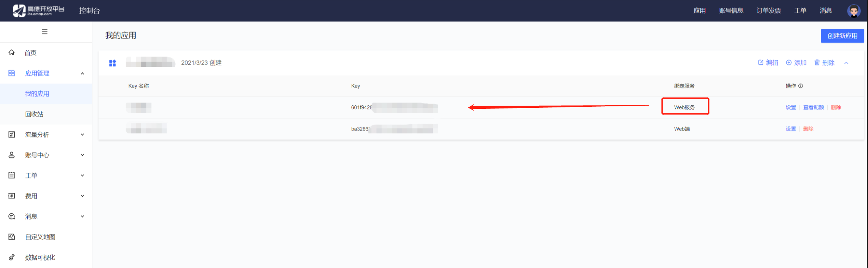Open 订单发票 in the top navigation

point(769,11)
